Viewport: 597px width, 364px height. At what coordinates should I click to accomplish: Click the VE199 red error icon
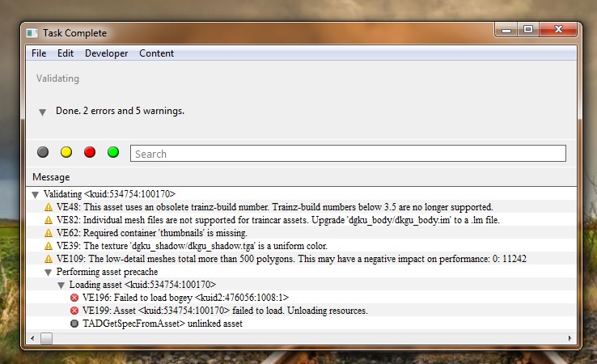[x=74, y=311]
